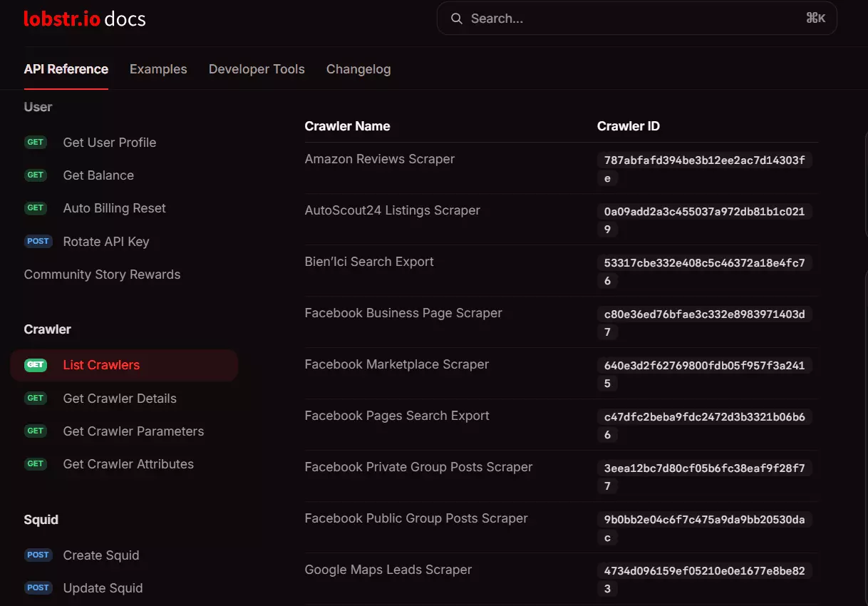Click GET badge beside Get Crawler Attributes
Viewport: 868px width, 606px height.
(36, 463)
